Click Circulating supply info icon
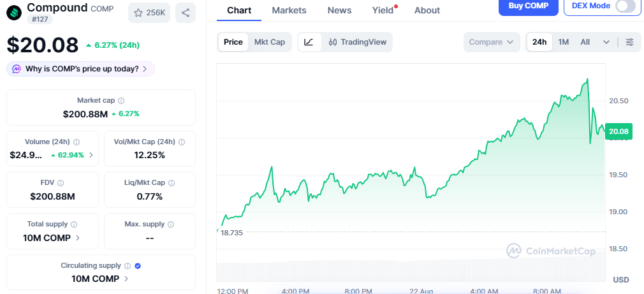644x294 pixels. (x=128, y=266)
